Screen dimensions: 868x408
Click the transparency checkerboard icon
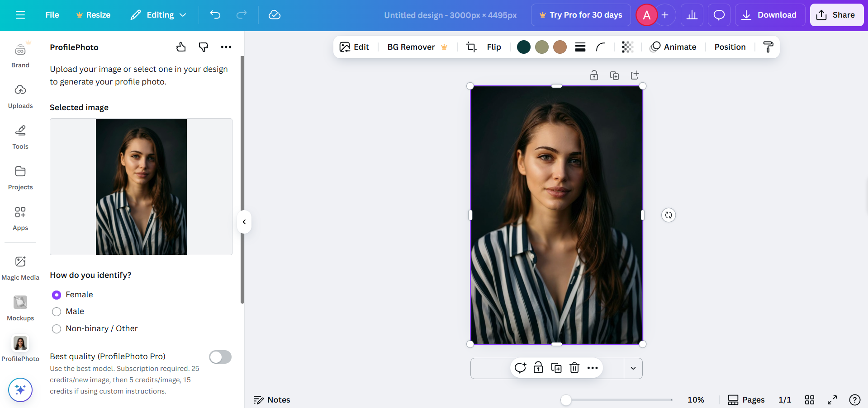[x=627, y=47]
